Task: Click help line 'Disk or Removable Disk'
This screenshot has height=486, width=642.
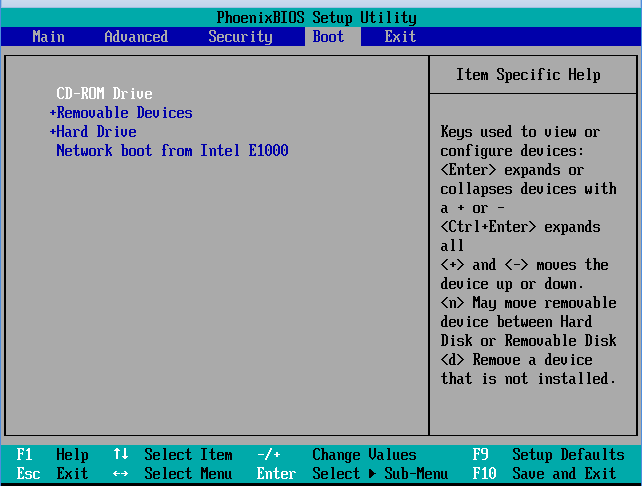Action: coord(528,341)
